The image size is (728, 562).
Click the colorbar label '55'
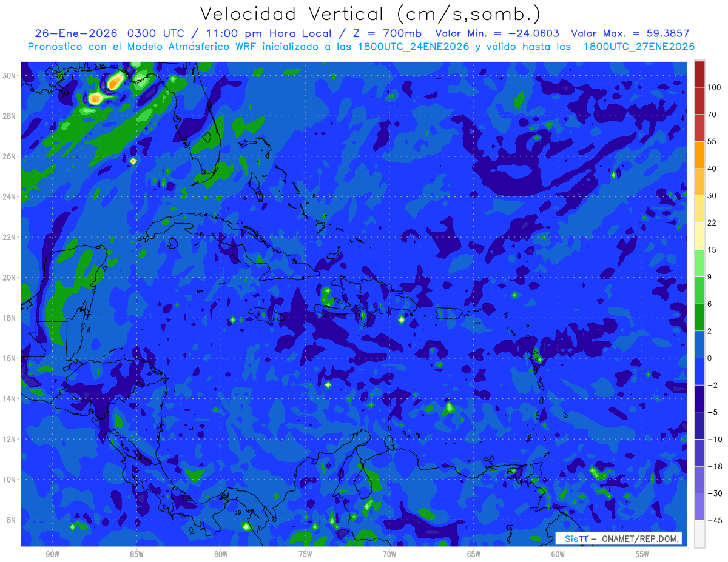712,142
